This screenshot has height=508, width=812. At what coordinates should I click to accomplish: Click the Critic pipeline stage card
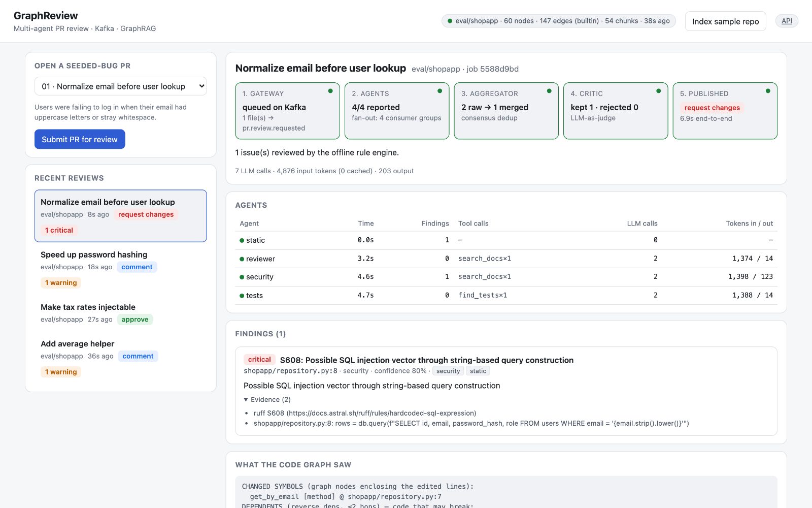(616, 111)
